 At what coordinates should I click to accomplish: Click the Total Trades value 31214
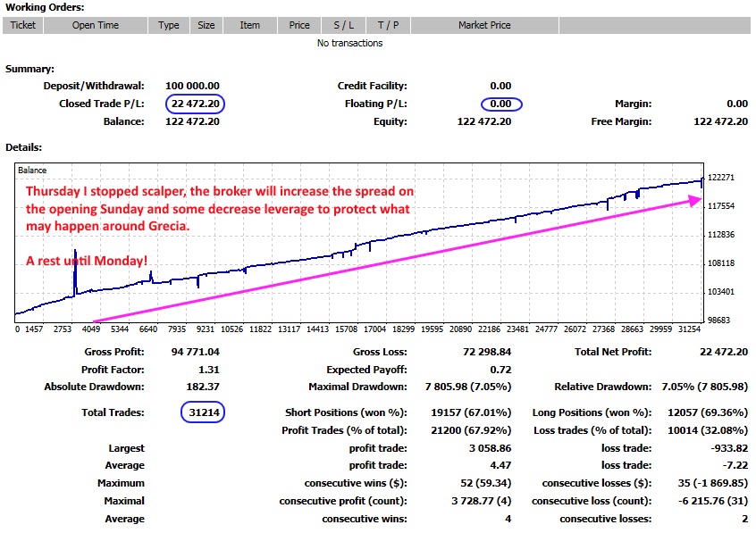pos(204,412)
